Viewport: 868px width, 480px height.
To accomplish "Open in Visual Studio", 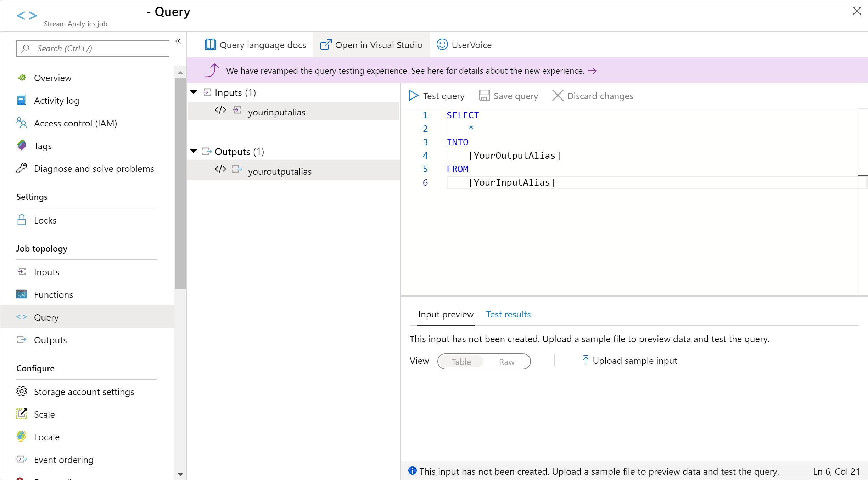I will pos(371,45).
